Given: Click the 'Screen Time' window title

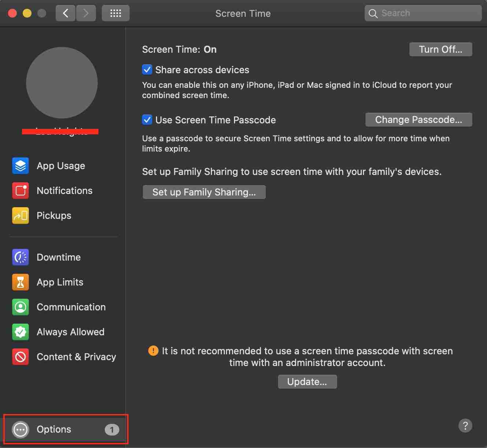Looking at the screenshot, I should click(243, 14).
